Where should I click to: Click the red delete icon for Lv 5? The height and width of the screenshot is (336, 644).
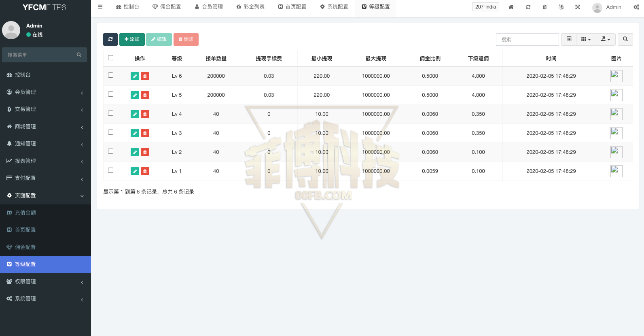tap(145, 95)
